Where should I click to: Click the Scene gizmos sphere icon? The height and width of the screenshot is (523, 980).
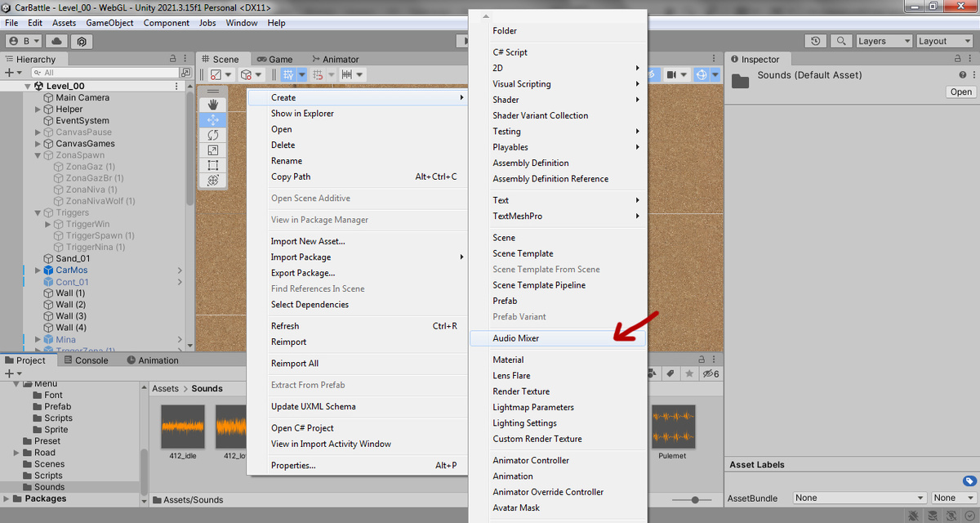702,74
